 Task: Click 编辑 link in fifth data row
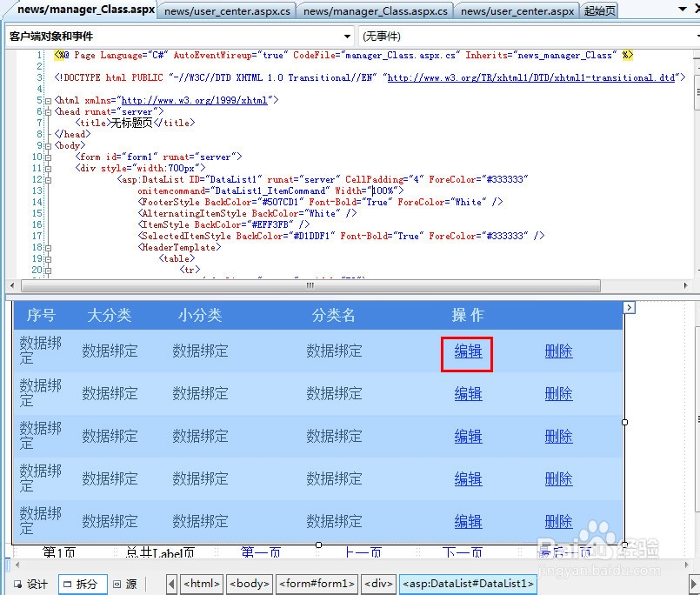point(468,522)
